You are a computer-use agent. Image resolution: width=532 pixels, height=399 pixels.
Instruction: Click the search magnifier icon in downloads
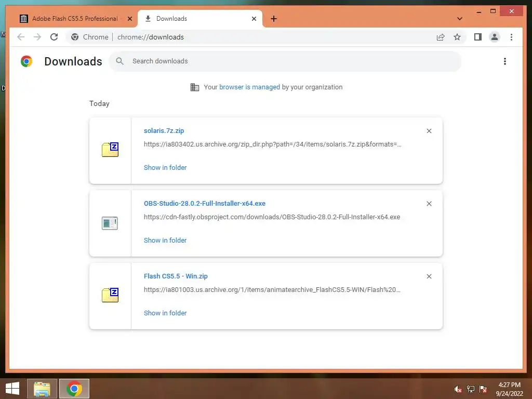120,61
